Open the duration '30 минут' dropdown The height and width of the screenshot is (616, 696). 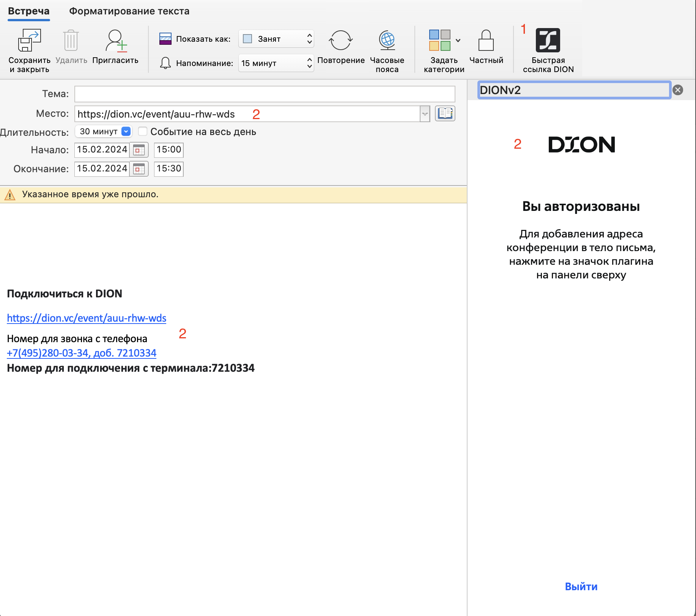click(104, 131)
